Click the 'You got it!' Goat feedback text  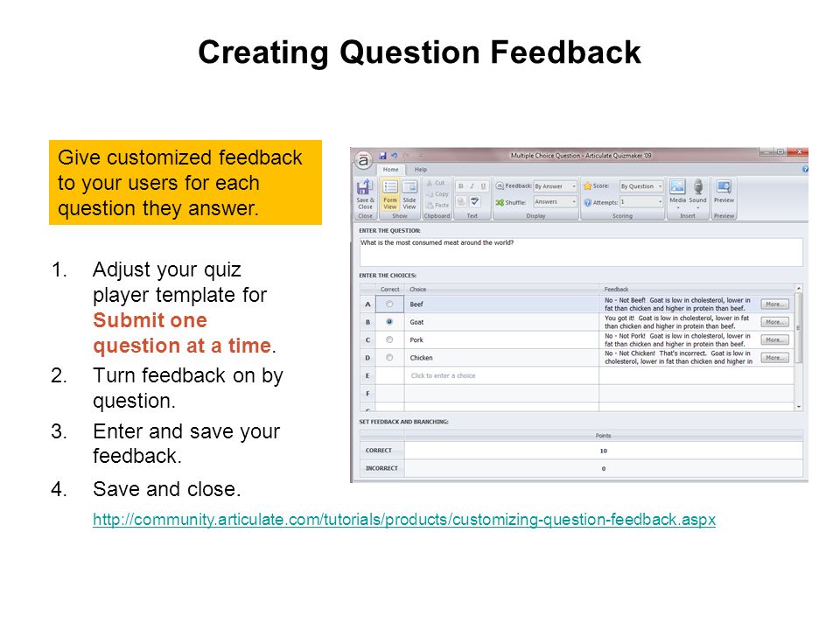(677, 322)
